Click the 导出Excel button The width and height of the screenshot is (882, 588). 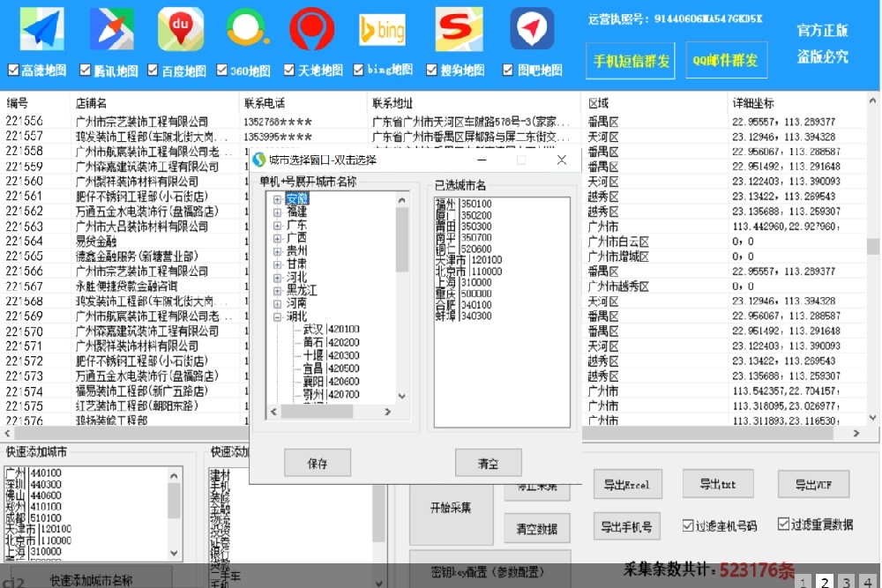pos(628,485)
